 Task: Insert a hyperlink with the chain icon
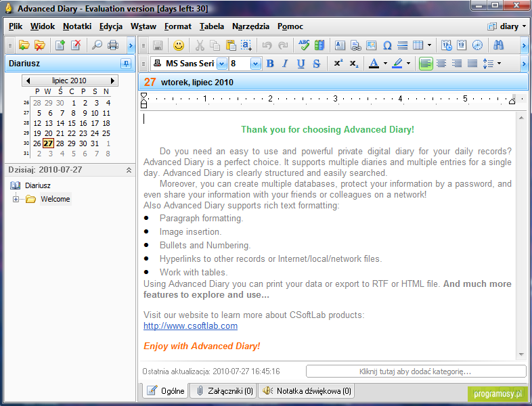pos(355,45)
